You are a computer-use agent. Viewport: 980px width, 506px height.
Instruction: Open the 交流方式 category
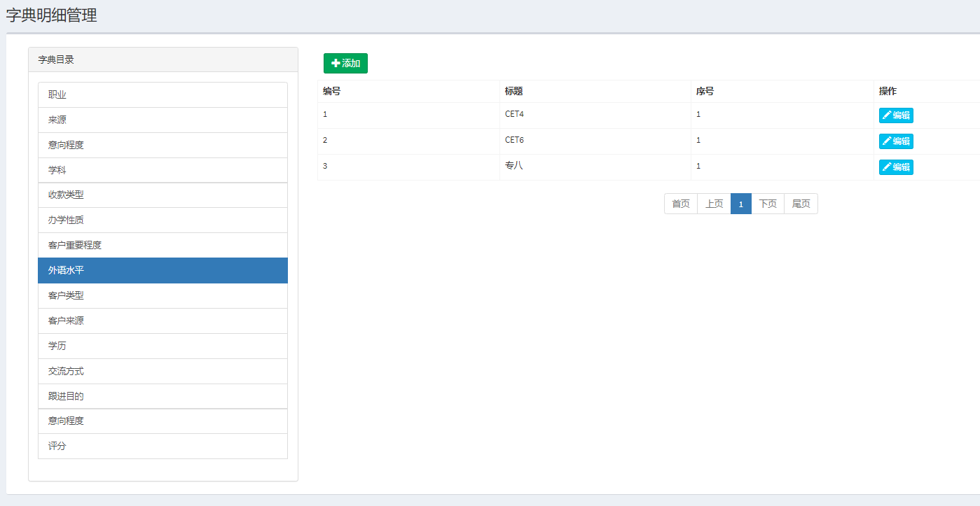point(163,372)
